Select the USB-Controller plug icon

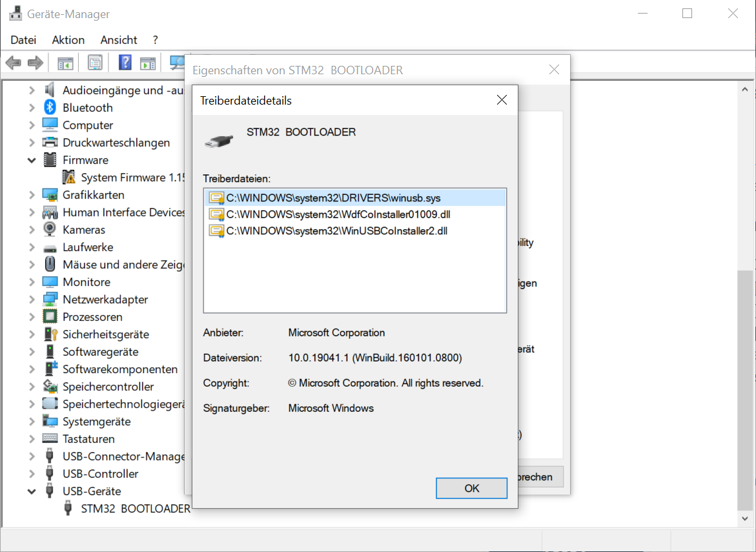(49, 473)
